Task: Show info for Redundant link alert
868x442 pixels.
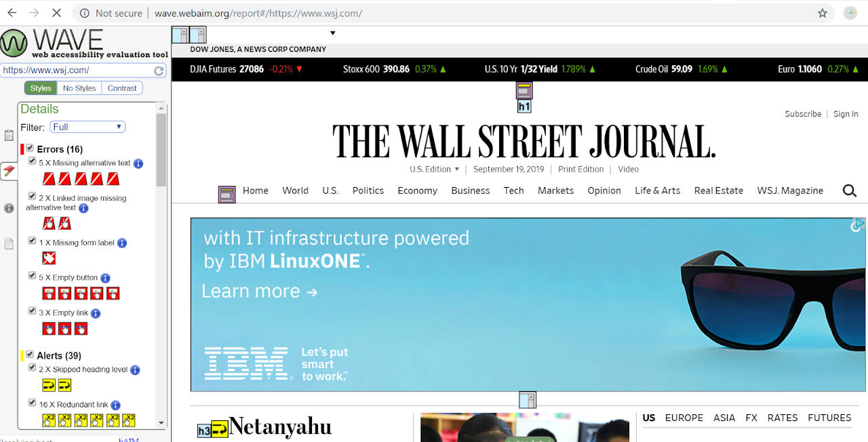Action: (x=115, y=405)
